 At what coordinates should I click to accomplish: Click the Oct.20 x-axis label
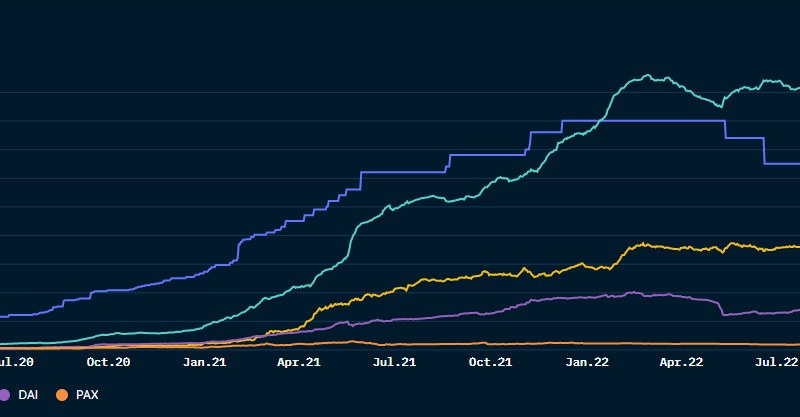point(108,362)
